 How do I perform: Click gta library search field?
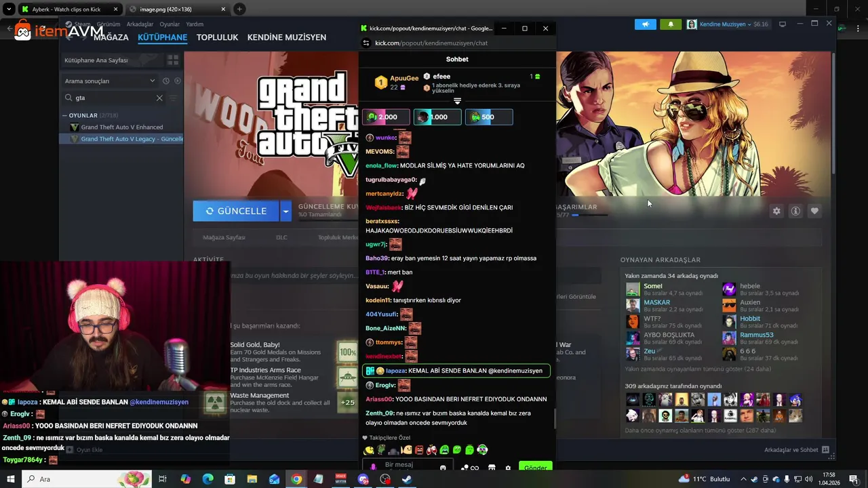pyautogui.click(x=113, y=98)
